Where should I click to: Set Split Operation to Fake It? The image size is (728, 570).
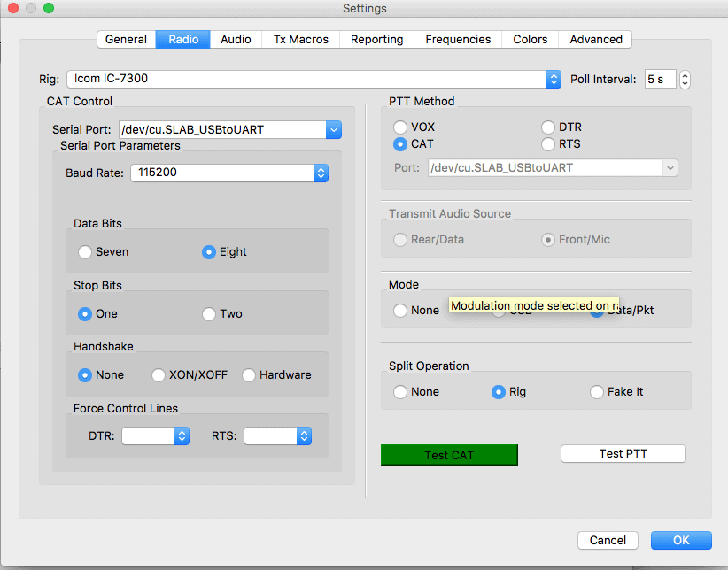pos(598,392)
